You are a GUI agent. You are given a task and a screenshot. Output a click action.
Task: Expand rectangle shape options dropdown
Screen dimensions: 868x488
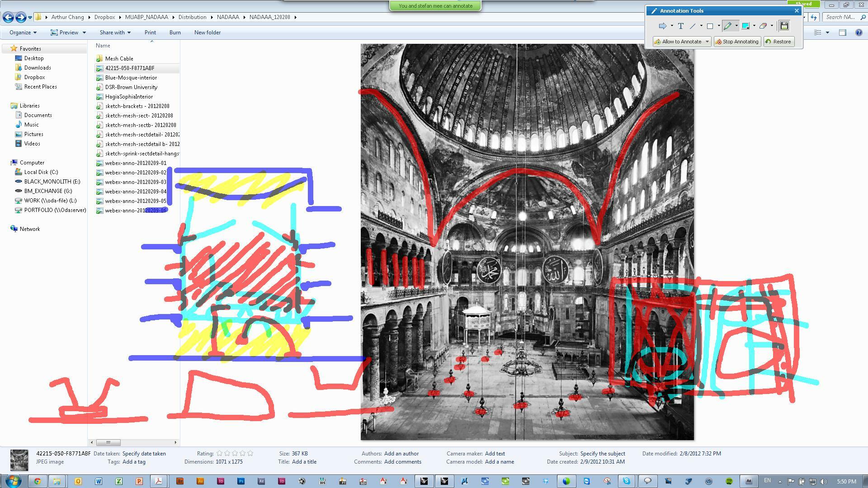coord(718,26)
